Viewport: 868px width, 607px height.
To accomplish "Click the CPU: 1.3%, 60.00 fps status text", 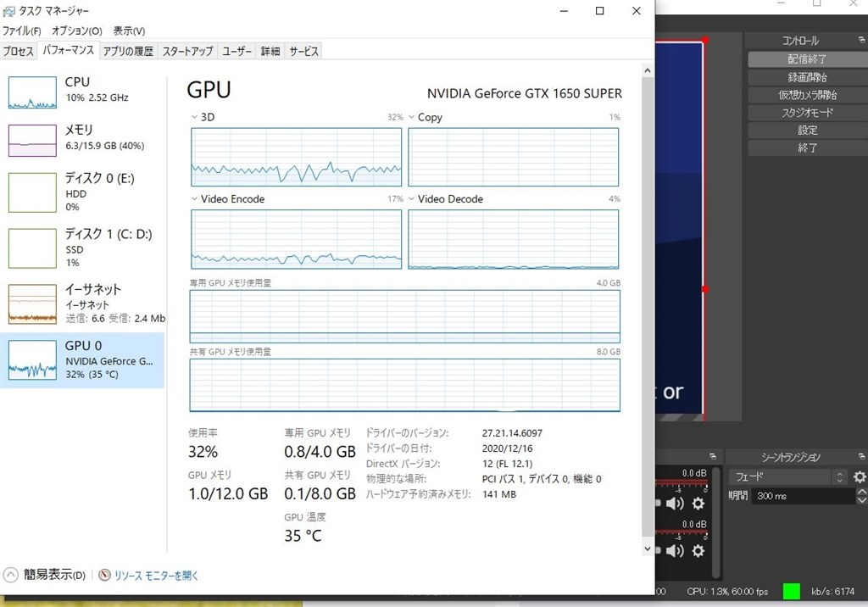I will click(x=727, y=592).
